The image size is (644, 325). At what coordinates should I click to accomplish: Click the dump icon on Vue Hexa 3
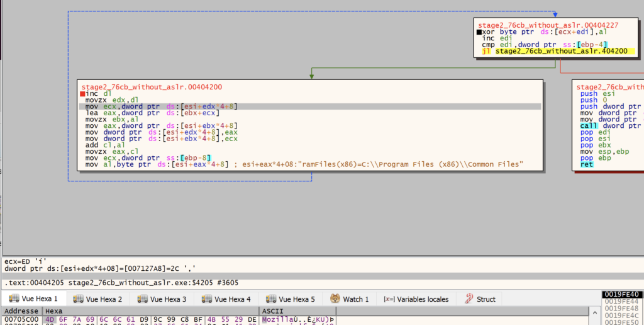point(142,299)
